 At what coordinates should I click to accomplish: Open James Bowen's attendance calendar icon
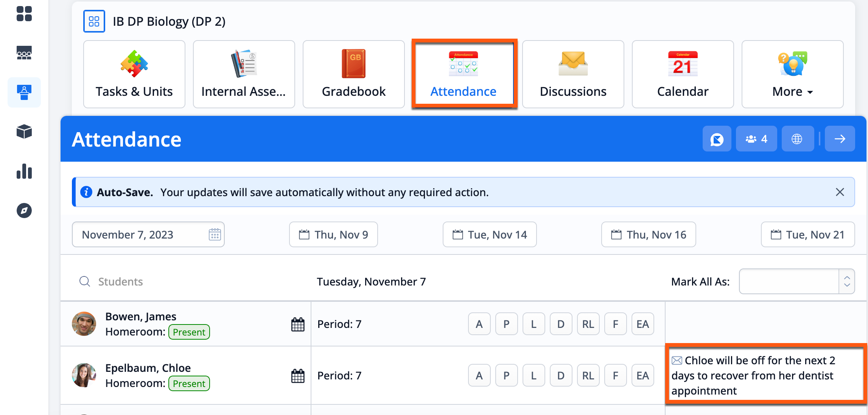coord(298,325)
